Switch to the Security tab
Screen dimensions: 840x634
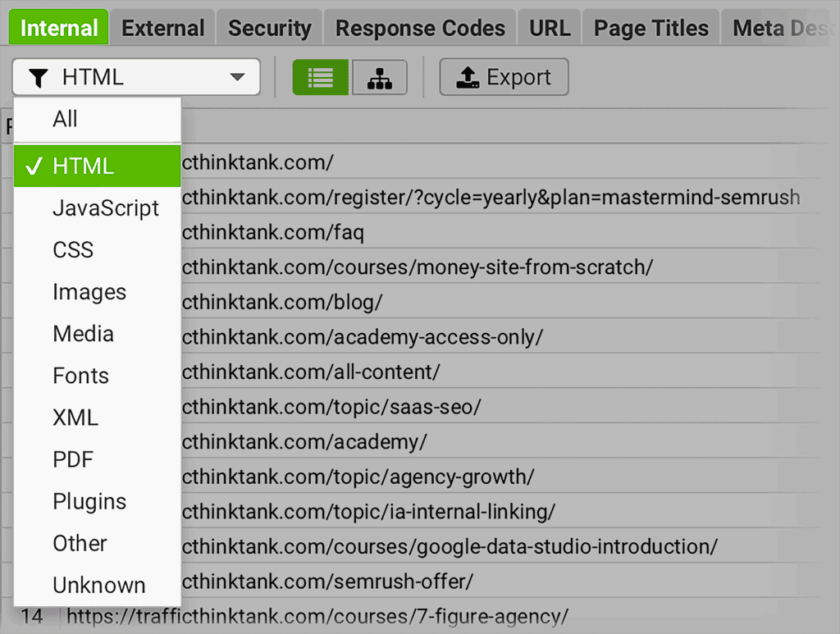click(x=270, y=28)
